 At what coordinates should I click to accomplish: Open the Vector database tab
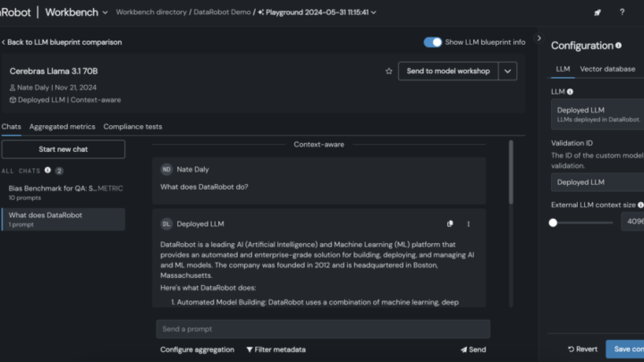tap(607, 69)
